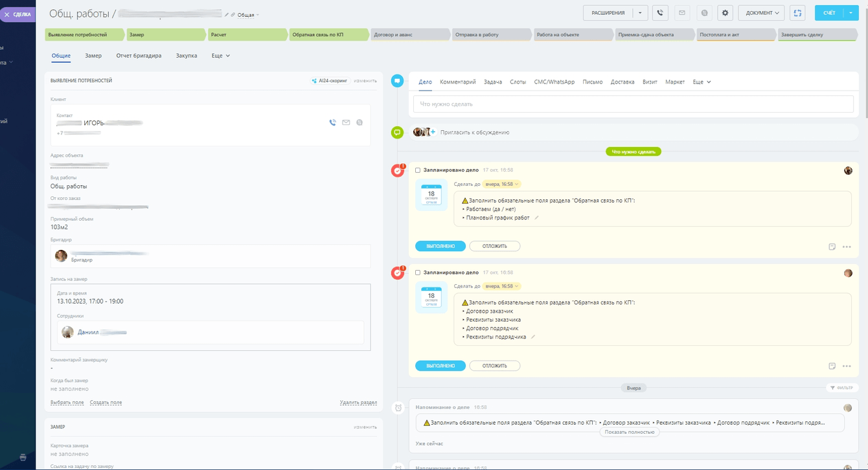Select the Письмо timeline tab
The width and height of the screenshot is (868, 470).
(x=593, y=82)
